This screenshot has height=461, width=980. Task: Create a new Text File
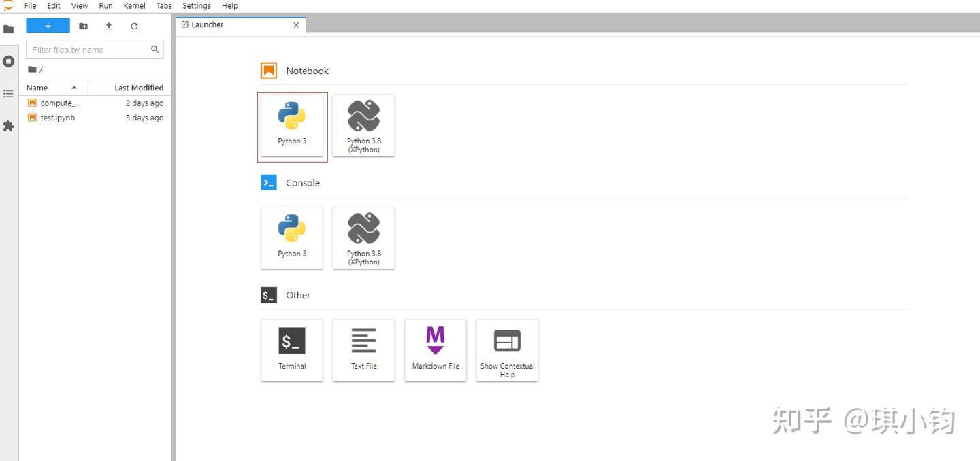pos(363,350)
